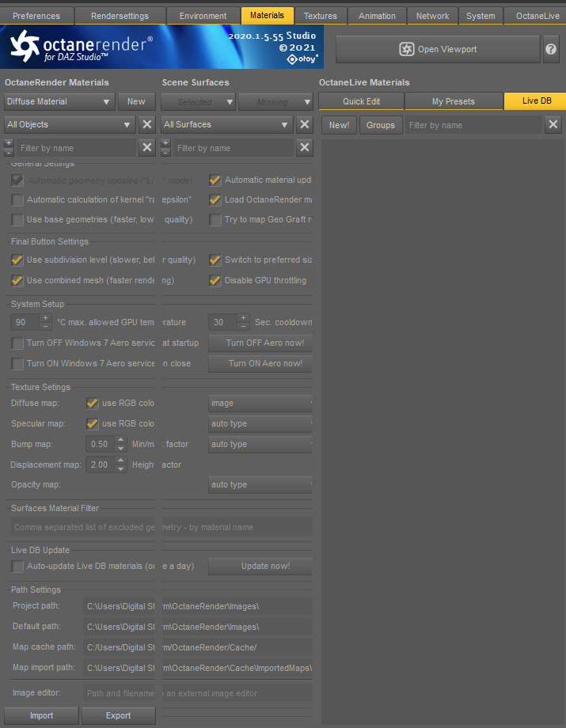Toggle Automatic material update checkbox

(215, 180)
